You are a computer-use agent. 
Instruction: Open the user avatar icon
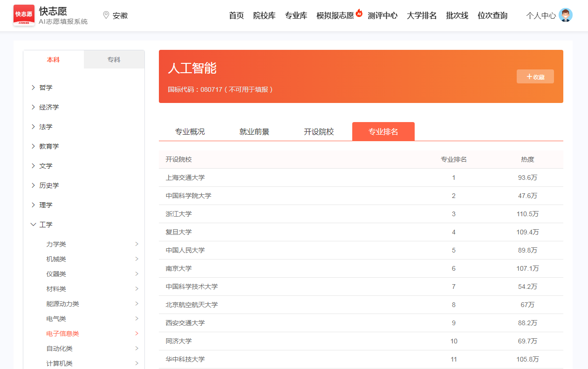coord(566,15)
